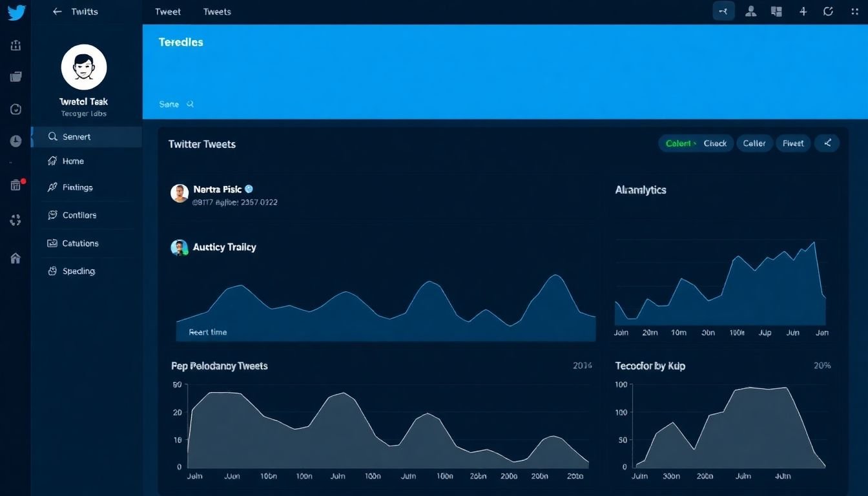Click the book layout icon in top bar
The height and width of the screenshot is (496, 868).
point(776,11)
